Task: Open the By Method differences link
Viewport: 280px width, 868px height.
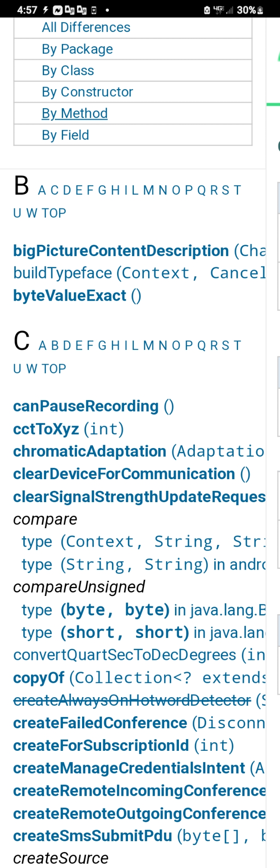Action: tap(75, 113)
